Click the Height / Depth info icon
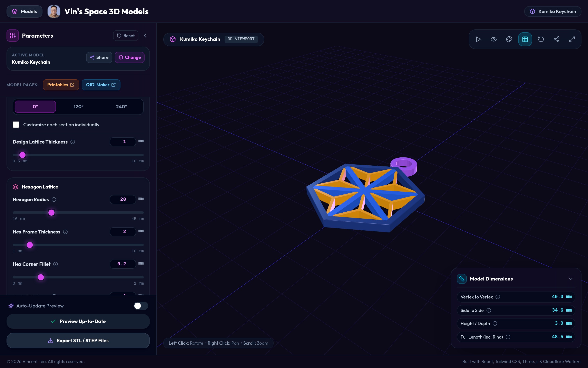The height and width of the screenshot is (368, 588). pyautogui.click(x=495, y=323)
